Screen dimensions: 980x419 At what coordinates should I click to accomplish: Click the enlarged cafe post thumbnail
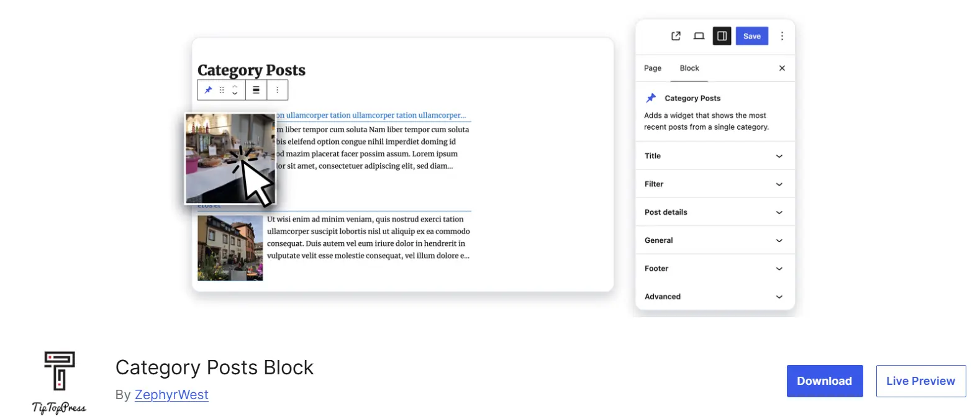230,158
